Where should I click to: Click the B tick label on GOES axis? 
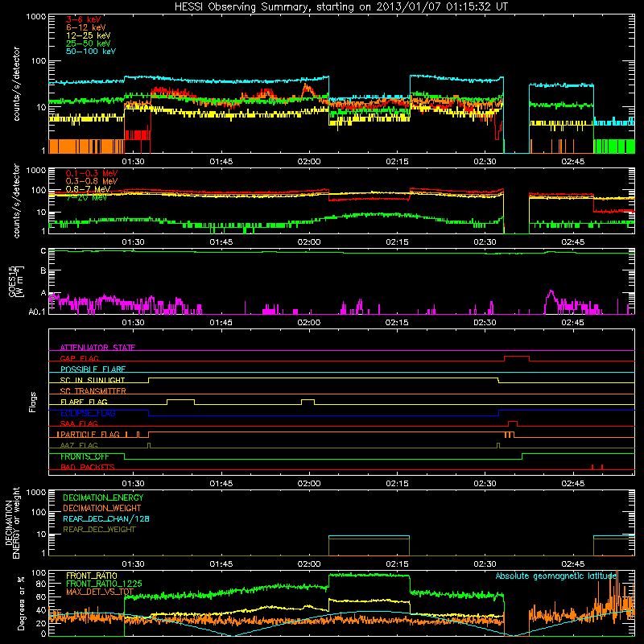click(43, 271)
